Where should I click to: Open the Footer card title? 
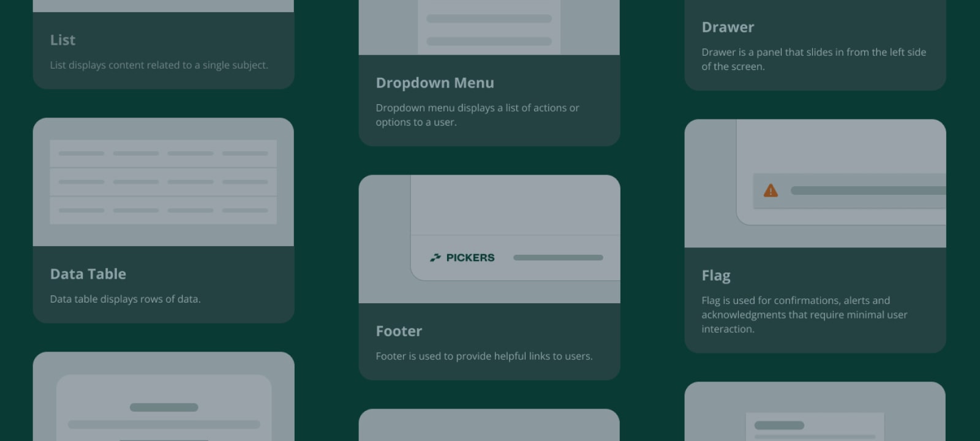point(399,331)
